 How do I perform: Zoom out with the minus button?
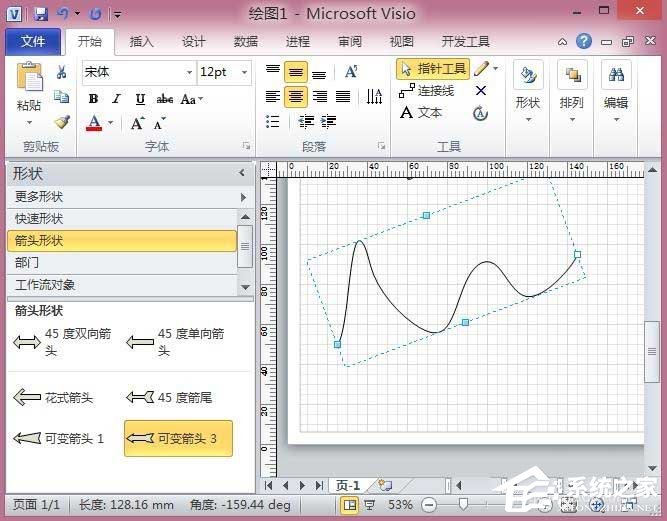[429, 505]
